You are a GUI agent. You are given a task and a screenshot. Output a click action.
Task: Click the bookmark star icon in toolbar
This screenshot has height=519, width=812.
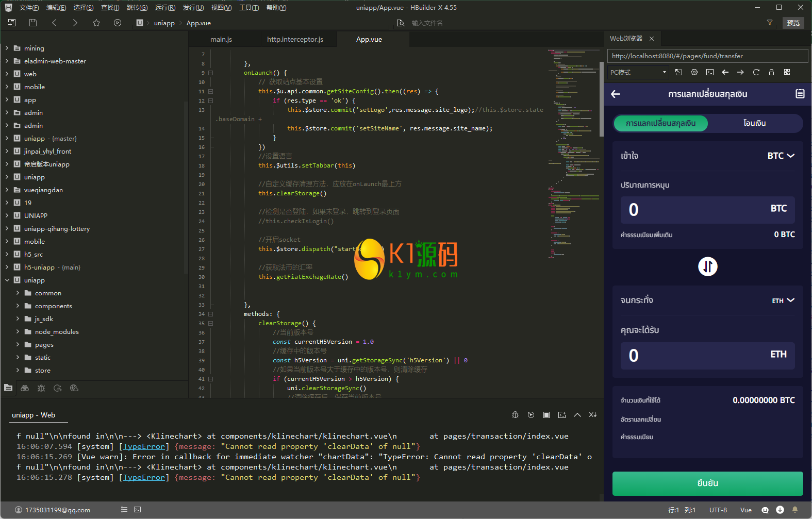[96, 23]
